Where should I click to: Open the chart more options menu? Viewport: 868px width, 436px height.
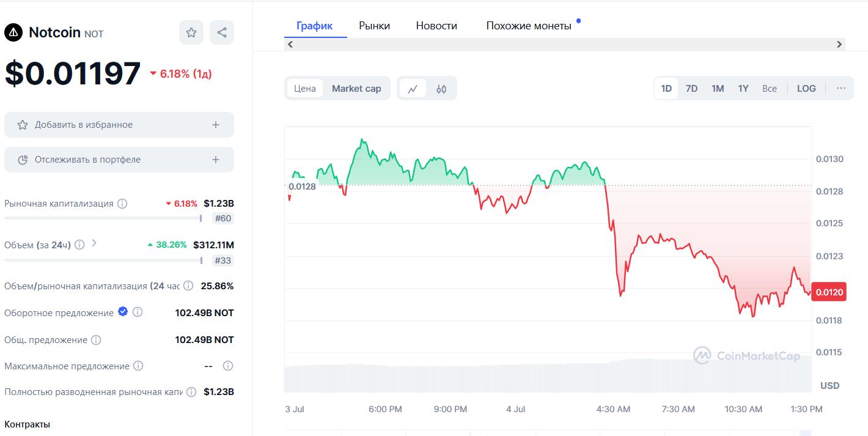(x=841, y=89)
